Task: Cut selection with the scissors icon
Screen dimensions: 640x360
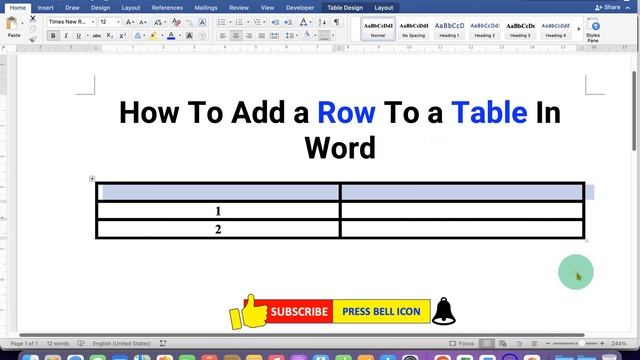Action: click(x=33, y=18)
